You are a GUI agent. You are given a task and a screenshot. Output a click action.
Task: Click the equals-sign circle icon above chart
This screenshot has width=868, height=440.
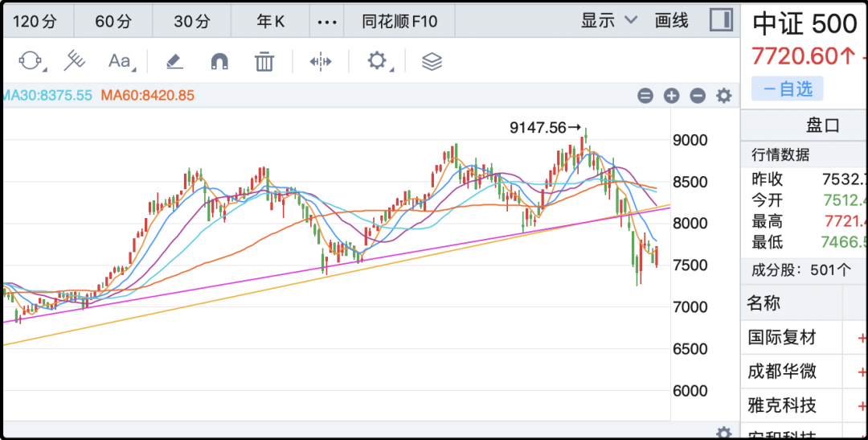click(x=645, y=96)
